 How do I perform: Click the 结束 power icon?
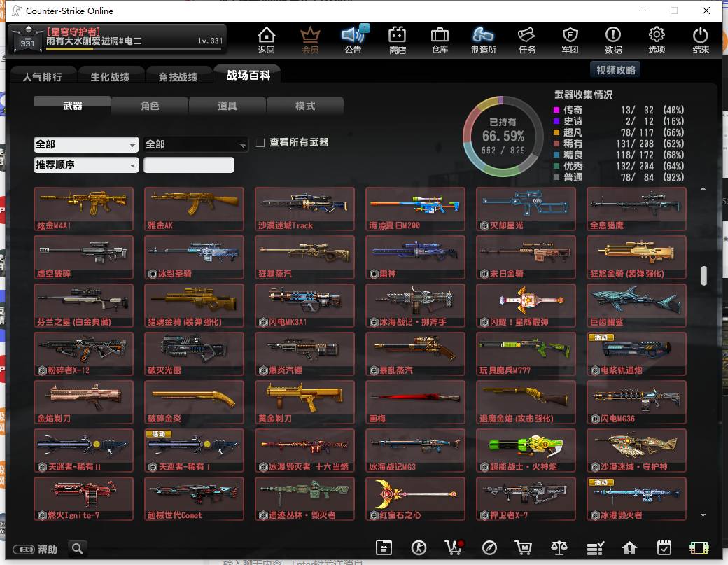[x=700, y=39]
